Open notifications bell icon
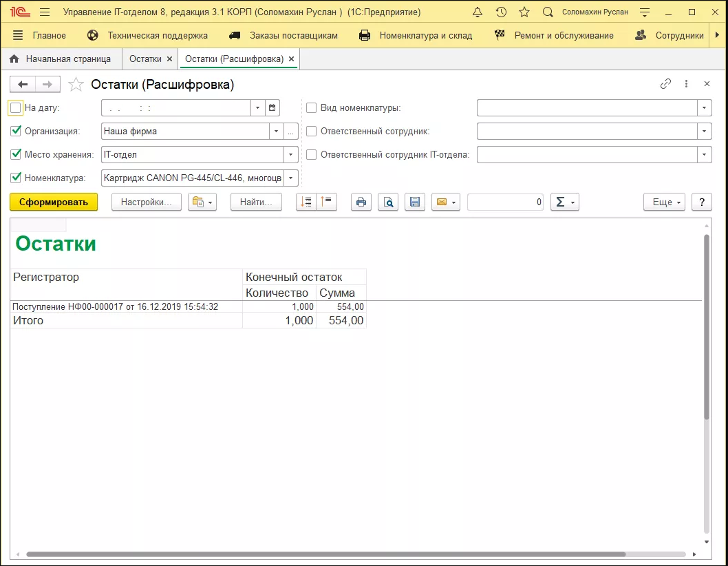 tap(477, 12)
